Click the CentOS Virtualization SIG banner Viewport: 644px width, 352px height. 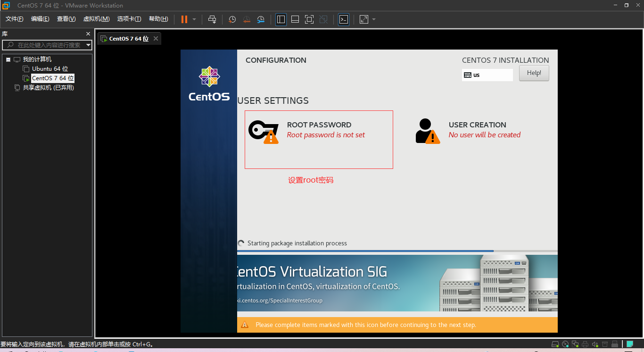click(397, 283)
